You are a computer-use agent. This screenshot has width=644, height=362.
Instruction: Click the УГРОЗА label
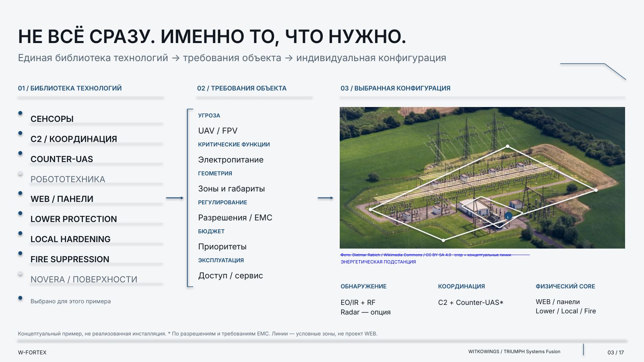209,115
